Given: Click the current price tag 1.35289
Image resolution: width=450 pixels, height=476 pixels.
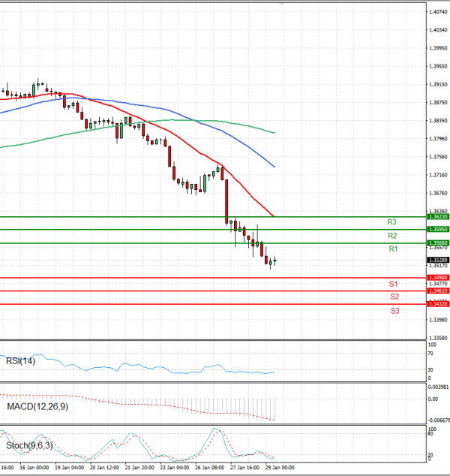Looking at the screenshot, I should pos(438,260).
